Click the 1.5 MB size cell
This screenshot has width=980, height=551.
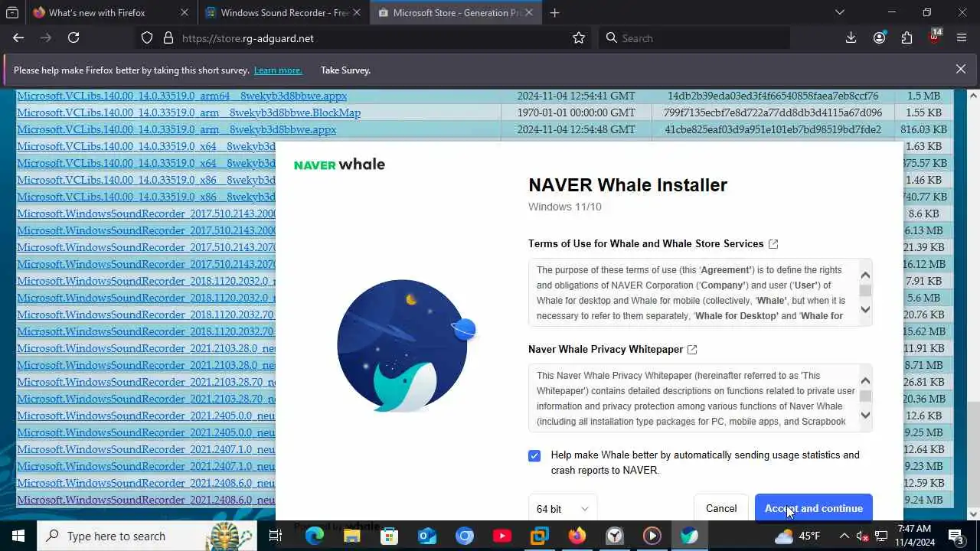[x=924, y=96]
